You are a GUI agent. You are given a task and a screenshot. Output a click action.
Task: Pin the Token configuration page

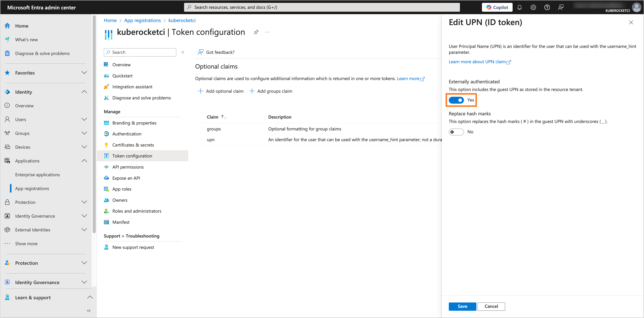coord(256,32)
